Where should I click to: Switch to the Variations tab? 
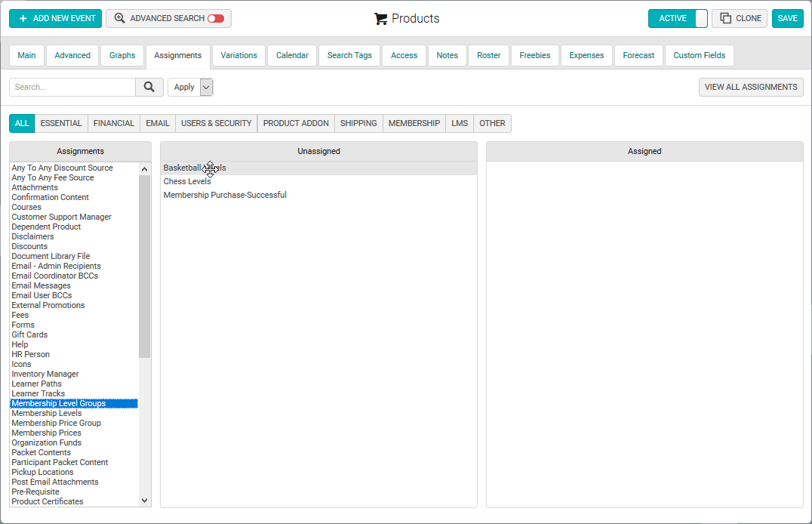tap(238, 55)
